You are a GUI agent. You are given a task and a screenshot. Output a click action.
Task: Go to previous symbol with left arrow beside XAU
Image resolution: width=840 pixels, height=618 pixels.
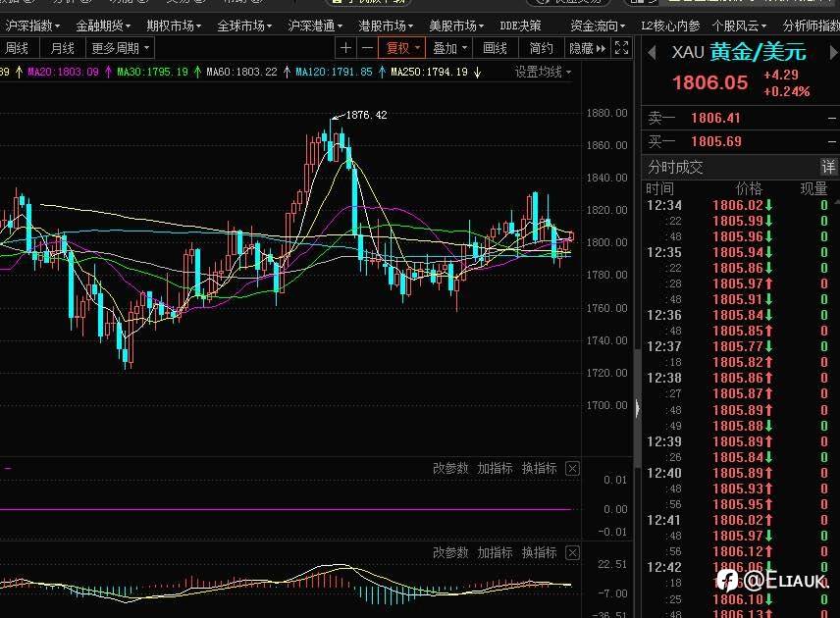pos(652,53)
